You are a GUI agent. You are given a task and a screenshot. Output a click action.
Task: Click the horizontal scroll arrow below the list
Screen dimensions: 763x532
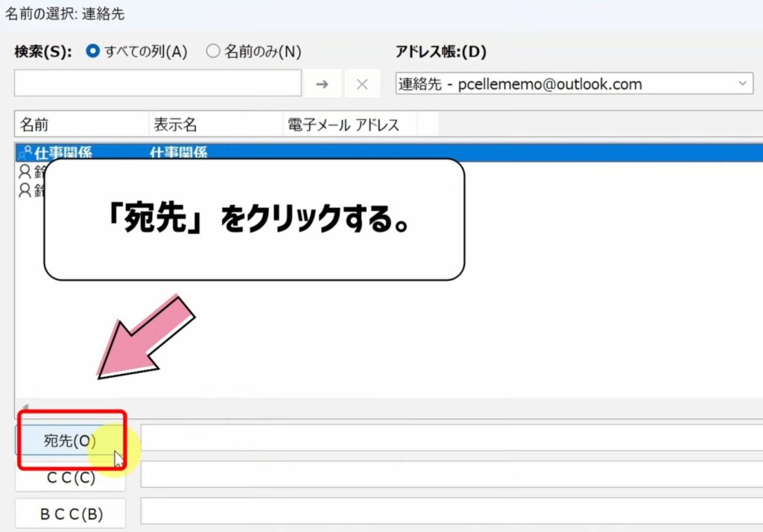click(25, 405)
